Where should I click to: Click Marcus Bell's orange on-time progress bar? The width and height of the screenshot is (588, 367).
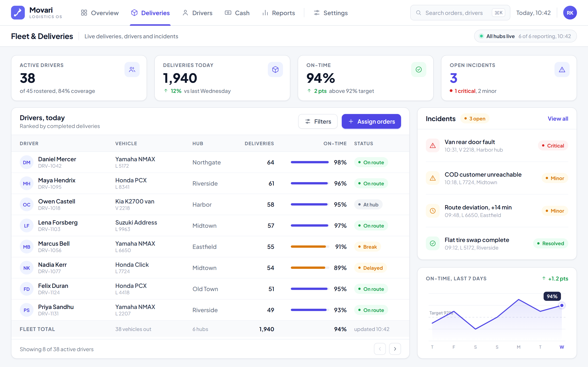click(x=310, y=247)
